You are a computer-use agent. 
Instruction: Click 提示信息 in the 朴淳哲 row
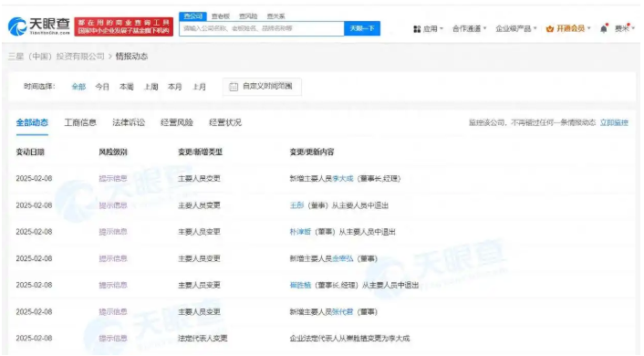click(113, 232)
